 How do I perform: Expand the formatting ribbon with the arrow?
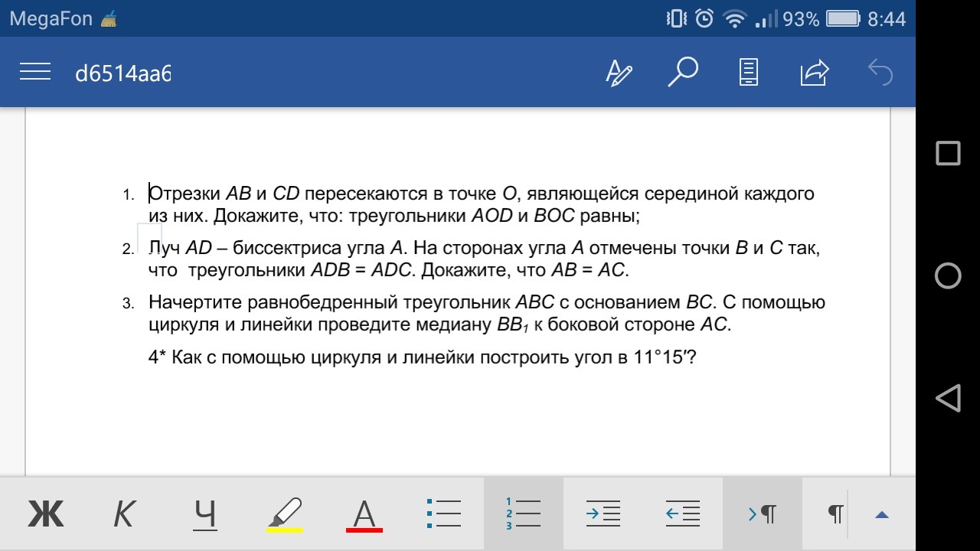(x=882, y=515)
